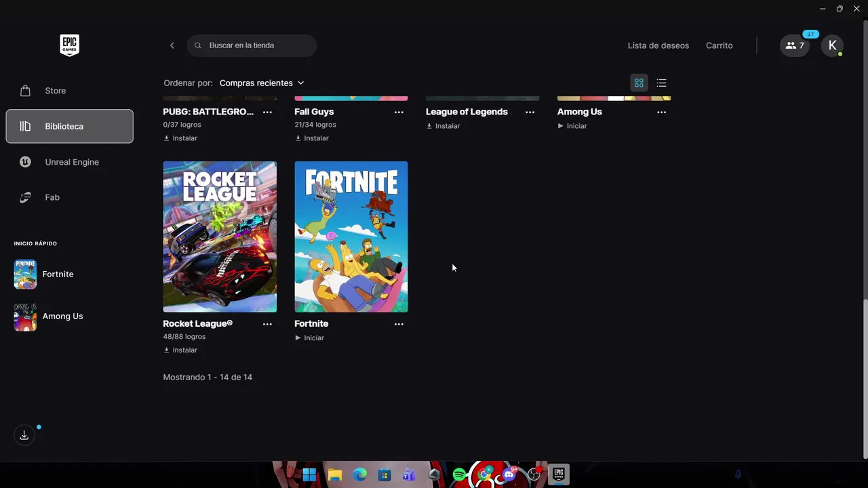Open the friends list button showing 7
The width and height of the screenshot is (868, 488).
click(795, 45)
